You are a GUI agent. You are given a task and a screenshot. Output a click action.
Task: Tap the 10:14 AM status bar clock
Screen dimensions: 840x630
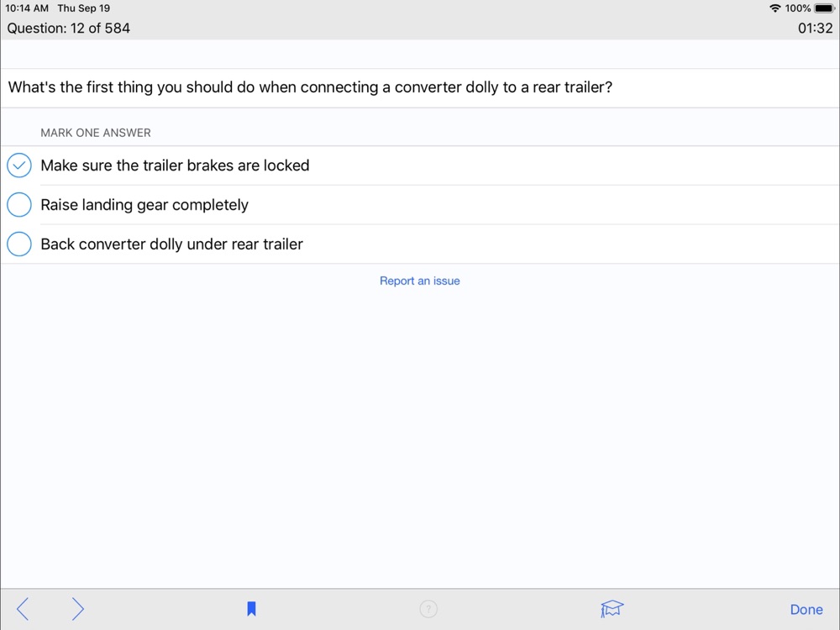27,8
